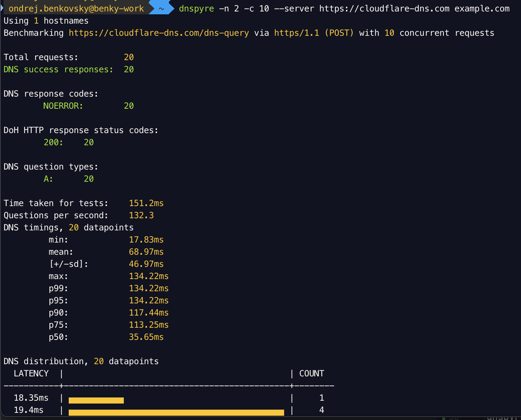Click the 'p95:' percentile label
Screen dimensions: 521x420
pyautogui.click(x=58, y=301)
